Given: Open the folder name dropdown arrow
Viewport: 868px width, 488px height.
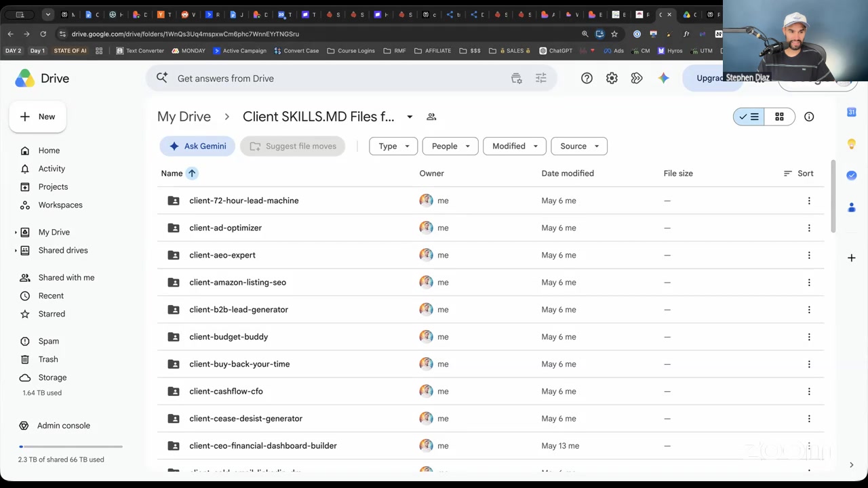Looking at the screenshot, I should click(410, 117).
